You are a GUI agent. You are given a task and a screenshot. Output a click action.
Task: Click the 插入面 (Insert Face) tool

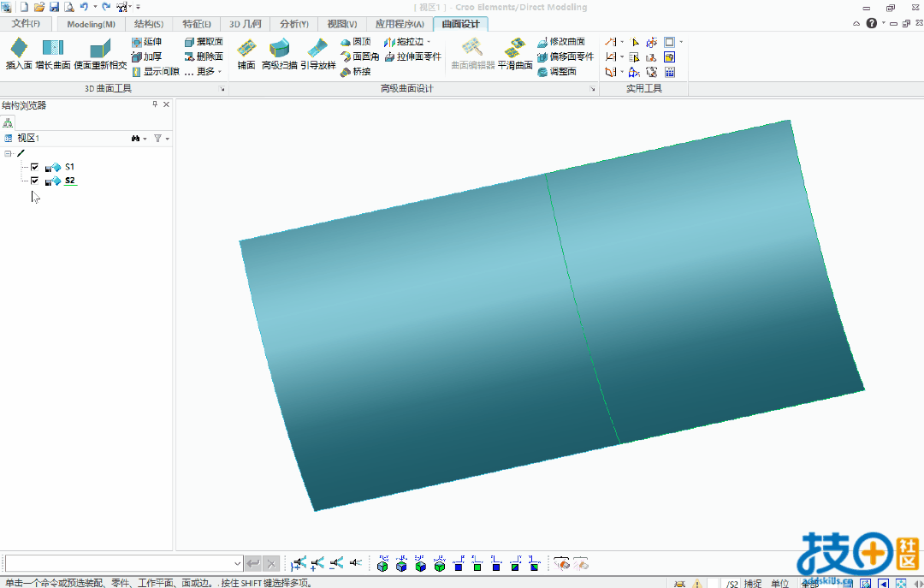pos(19,54)
